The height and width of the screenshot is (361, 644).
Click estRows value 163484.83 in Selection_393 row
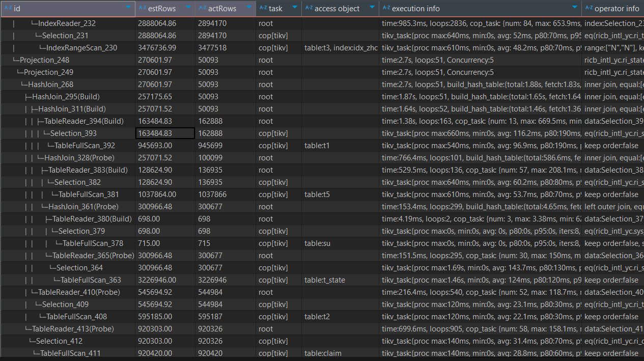165,133
